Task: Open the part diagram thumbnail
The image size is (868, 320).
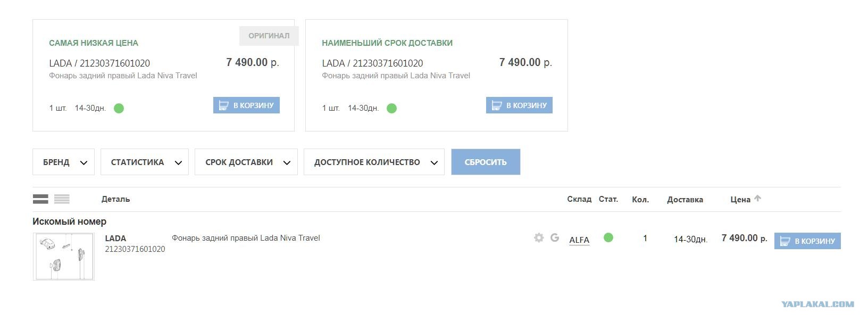Action: pyautogui.click(x=64, y=257)
